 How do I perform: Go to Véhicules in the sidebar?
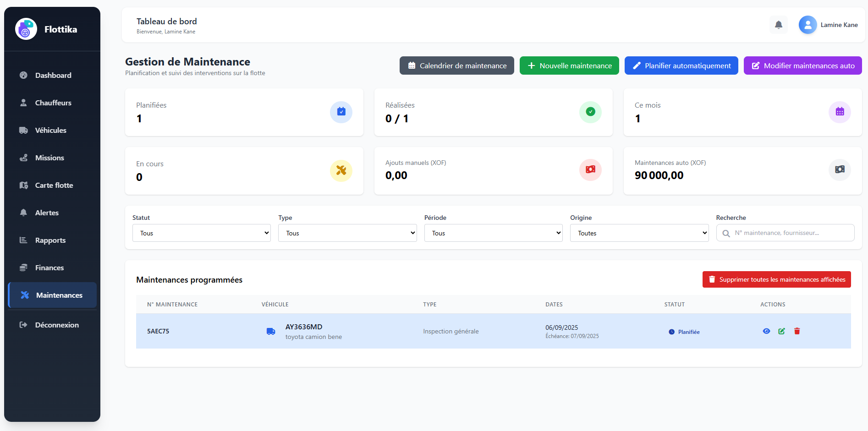[x=50, y=131]
